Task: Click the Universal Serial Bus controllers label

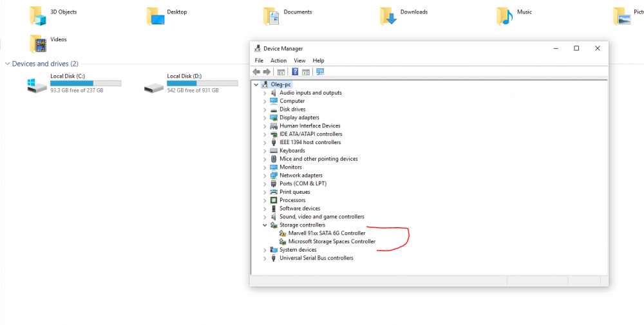Action: coord(316,258)
